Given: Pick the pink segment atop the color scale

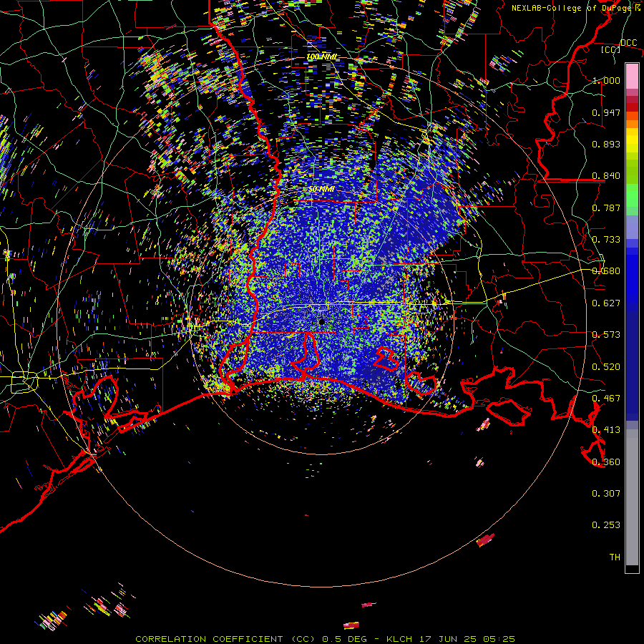Looking at the screenshot, I should coord(632,77).
